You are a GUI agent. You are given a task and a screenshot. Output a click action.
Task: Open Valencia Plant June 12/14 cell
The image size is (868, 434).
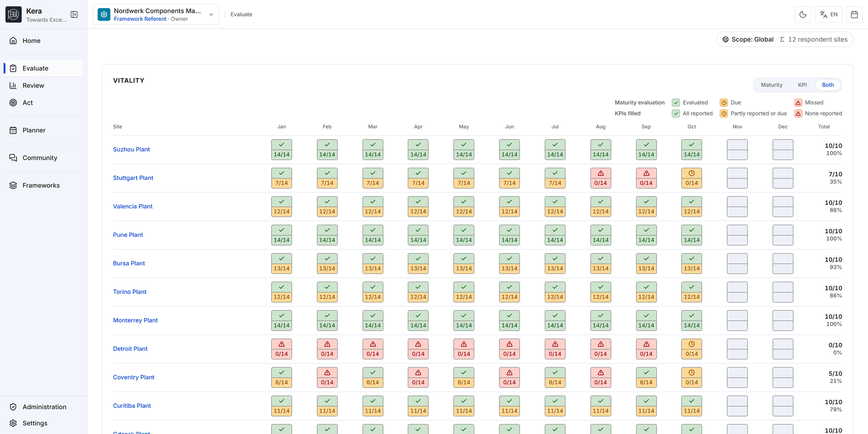pyautogui.click(x=509, y=207)
